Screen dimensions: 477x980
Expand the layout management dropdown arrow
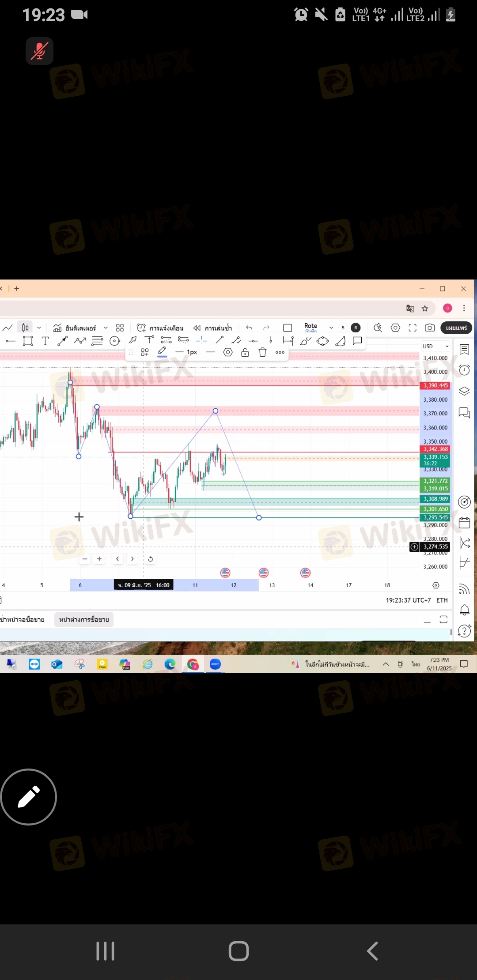tap(331, 328)
